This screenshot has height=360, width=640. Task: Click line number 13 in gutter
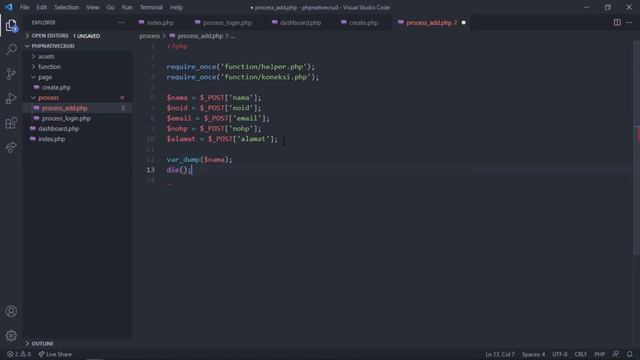pyautogui.click(x=150, y=170)
